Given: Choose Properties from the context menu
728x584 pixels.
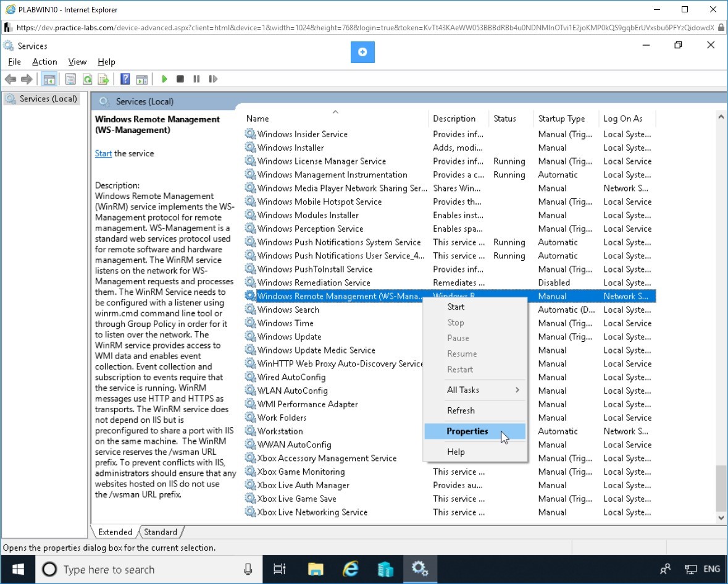Looking at the screenshot, I should 475,431.
